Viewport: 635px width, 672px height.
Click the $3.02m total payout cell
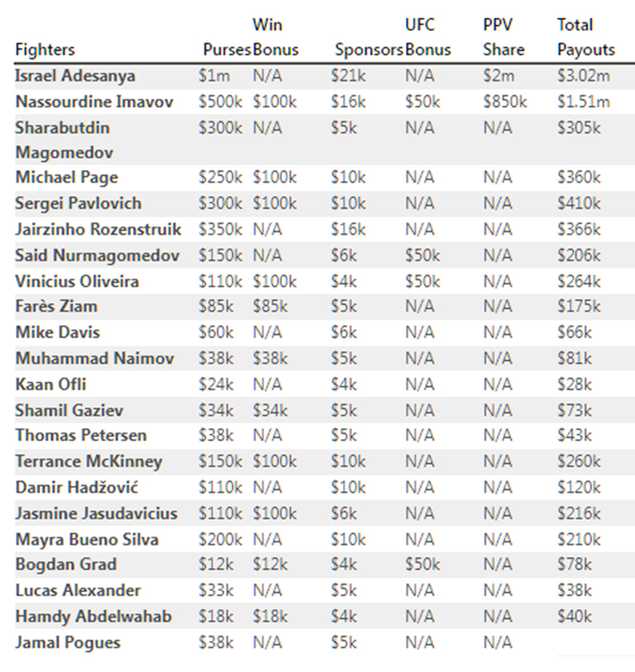point(583,76)
